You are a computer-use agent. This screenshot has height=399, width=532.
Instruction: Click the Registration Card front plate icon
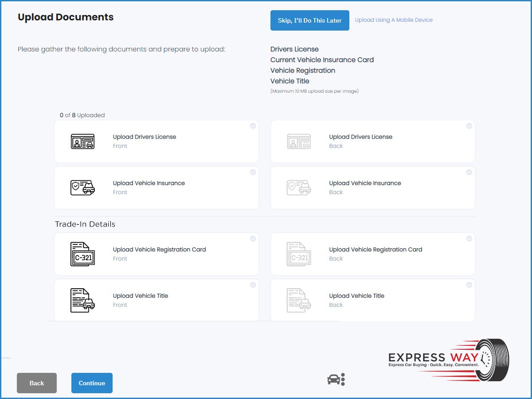[82, 254]
